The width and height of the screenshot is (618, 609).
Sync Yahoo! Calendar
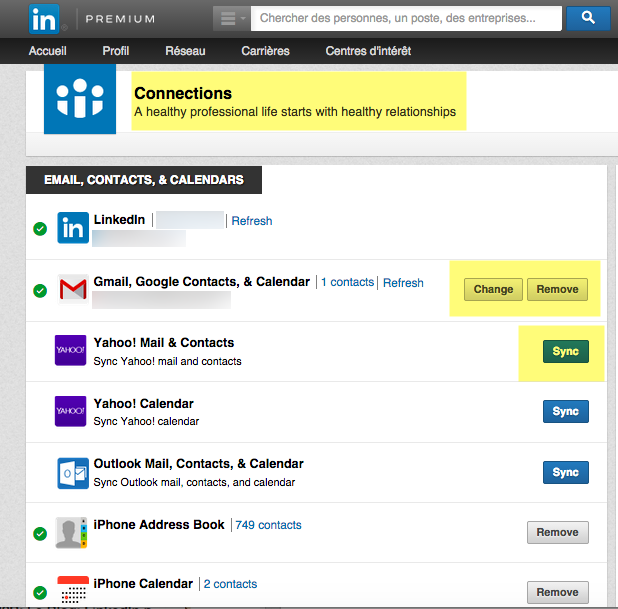[x=566, y=412]
